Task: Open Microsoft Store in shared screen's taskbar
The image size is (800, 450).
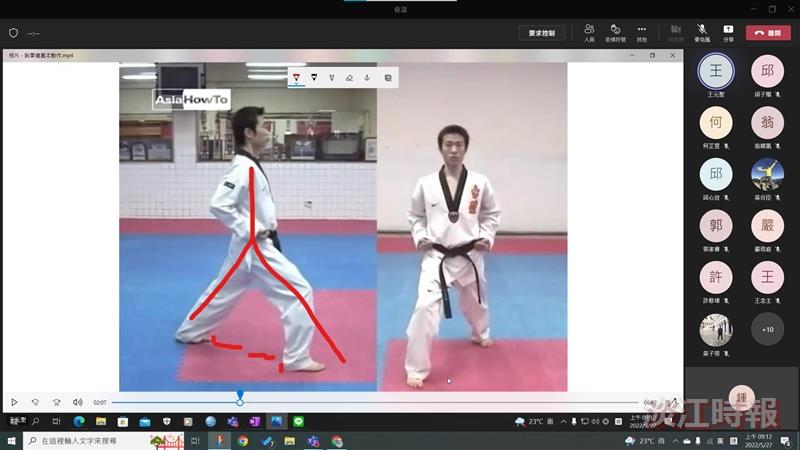Action: coord(123,421)
